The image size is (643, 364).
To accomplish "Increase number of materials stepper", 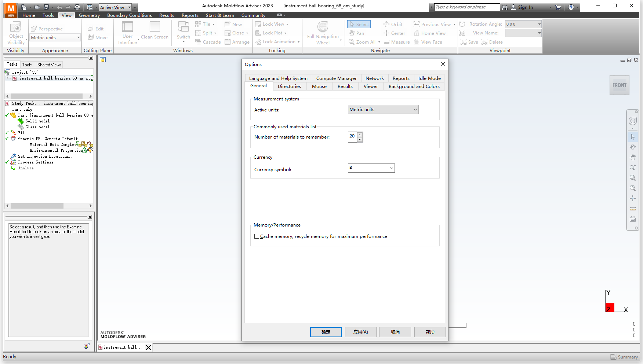I will [360, 135].
